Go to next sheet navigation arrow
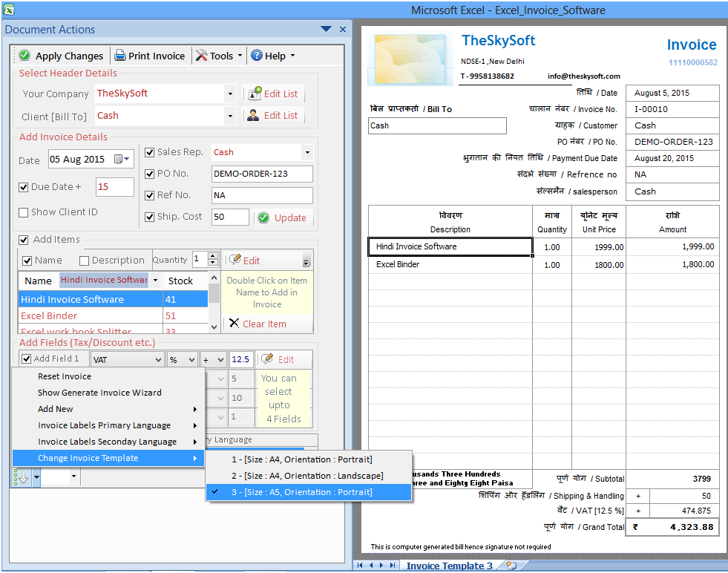728x573 pixels. (381, 565)
